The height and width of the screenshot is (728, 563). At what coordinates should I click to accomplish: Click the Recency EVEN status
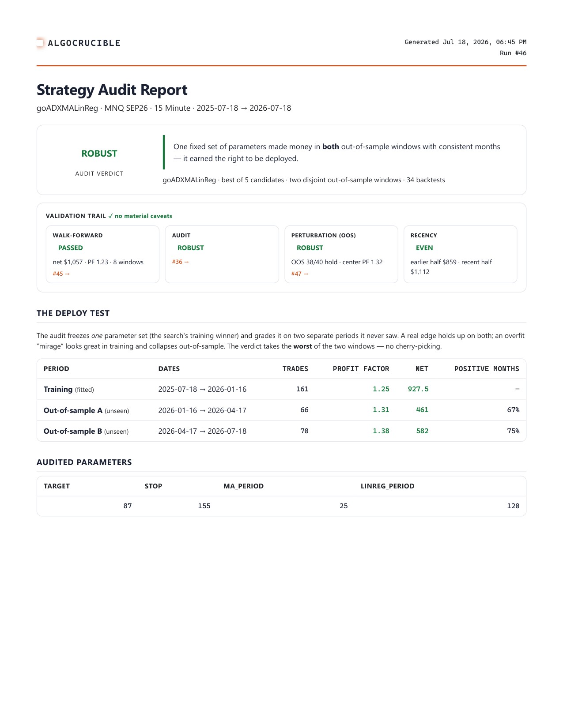(x=424, y=248)
